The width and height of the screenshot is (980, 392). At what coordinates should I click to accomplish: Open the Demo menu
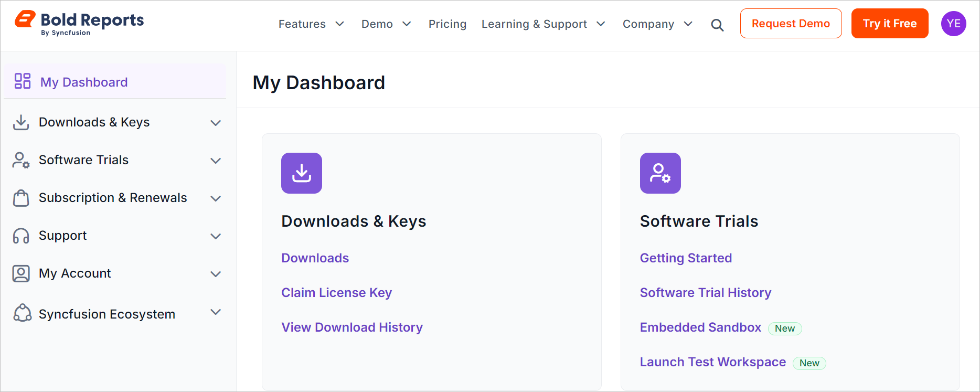[x=377, y=24]
